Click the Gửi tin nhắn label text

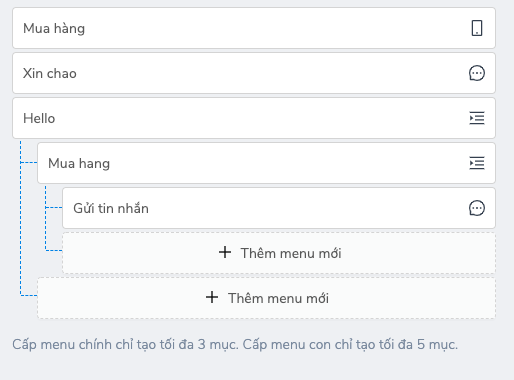[x=111, y=208]
